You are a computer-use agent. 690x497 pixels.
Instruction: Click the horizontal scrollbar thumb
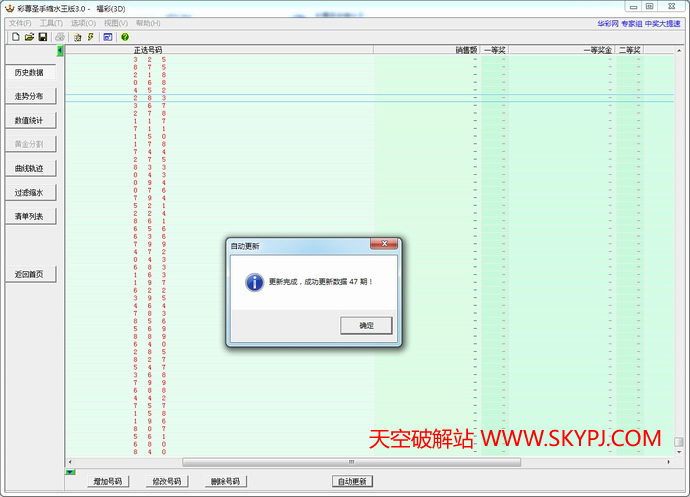coord(350,462)
